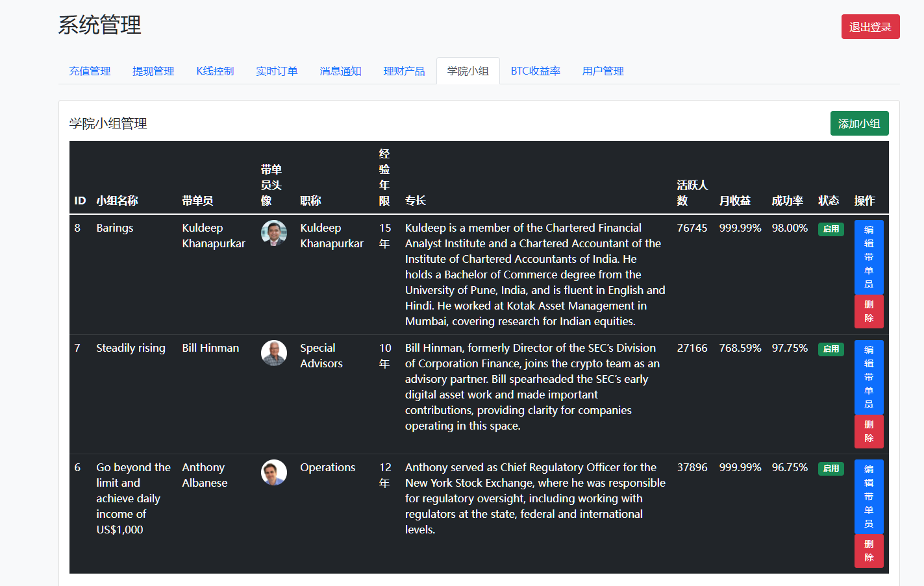924x586 pixels.
Task: Open the K线控制 tab
Action: click(x=215, y=71)
